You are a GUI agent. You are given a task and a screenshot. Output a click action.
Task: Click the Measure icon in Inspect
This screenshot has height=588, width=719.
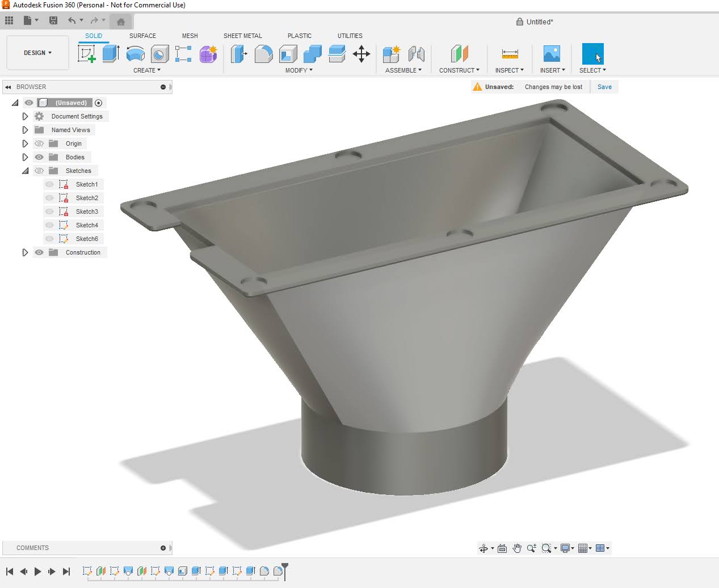tap(510, 54)
